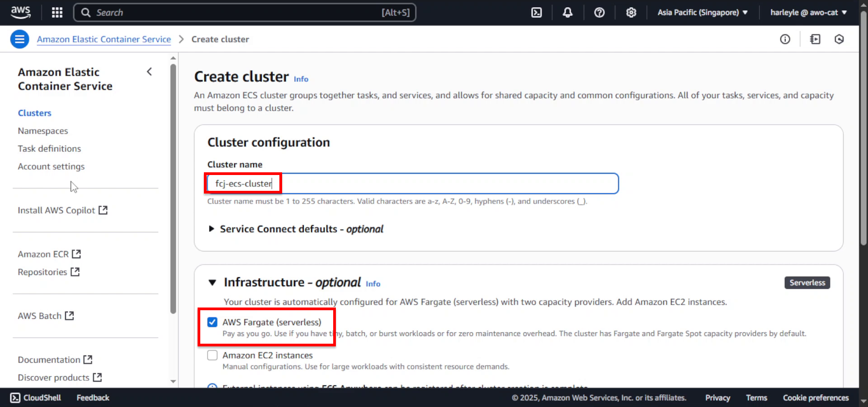Click Feedback in footer
Screen dimensions: 868x407
point(93,398)
